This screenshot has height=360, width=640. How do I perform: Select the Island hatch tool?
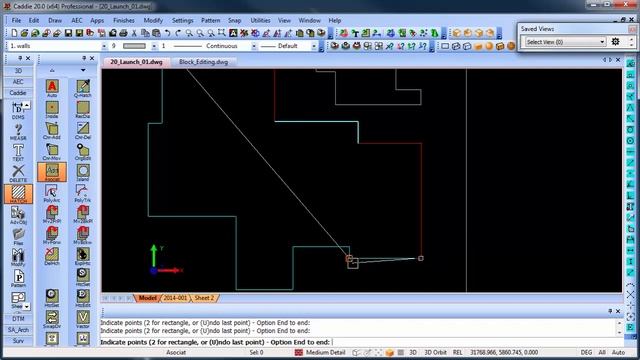(82, 173)
